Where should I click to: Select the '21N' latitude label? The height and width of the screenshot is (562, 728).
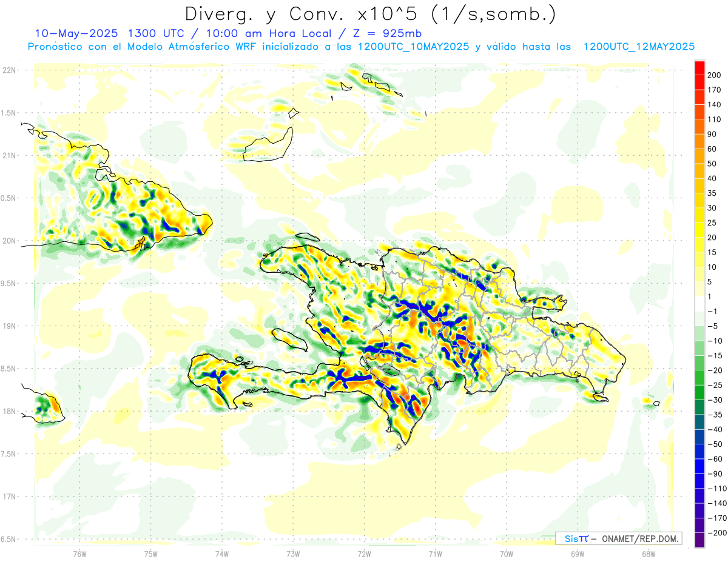9,155
